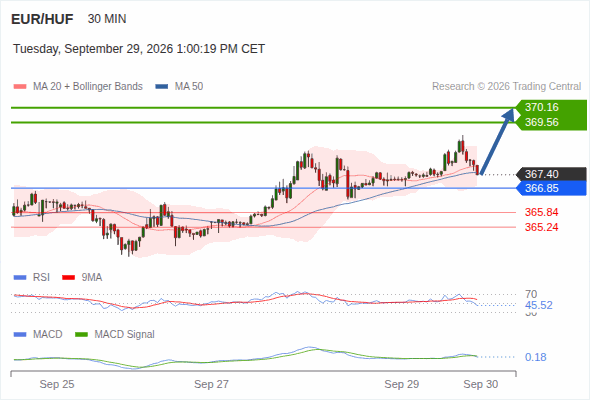Click the blue MACD legend marker
Image resolution: width=590 pixels, height=400 pixels.
tap(20, 335)
